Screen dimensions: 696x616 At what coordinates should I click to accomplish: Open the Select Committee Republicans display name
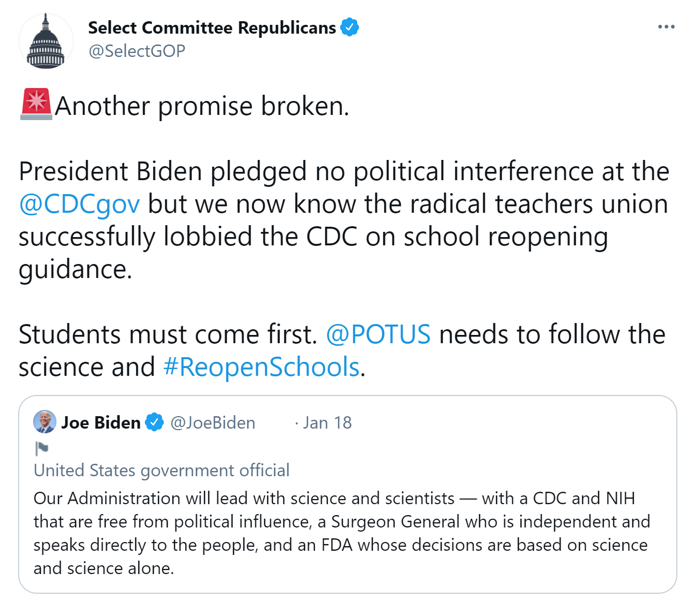(212, 27)
